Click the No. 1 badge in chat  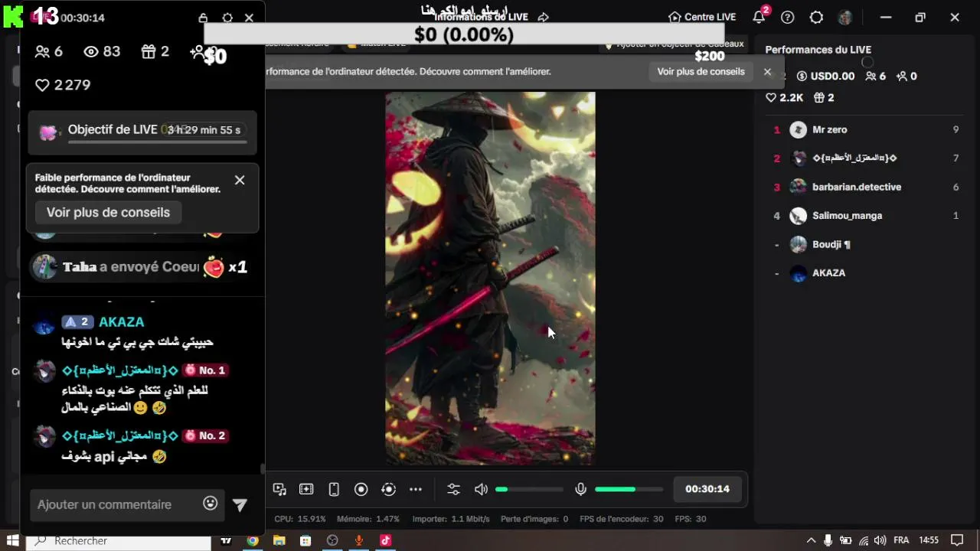[x=205, y=370]
